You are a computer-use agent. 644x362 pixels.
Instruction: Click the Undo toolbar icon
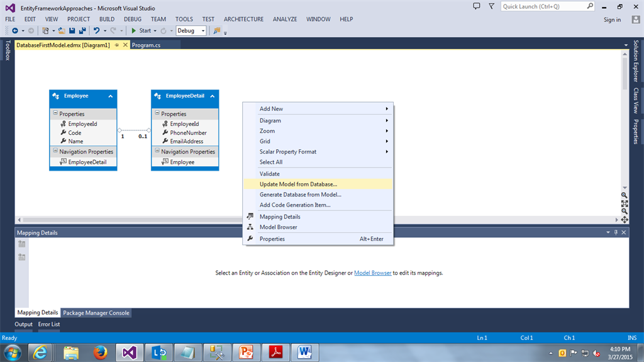coord(96,31)
